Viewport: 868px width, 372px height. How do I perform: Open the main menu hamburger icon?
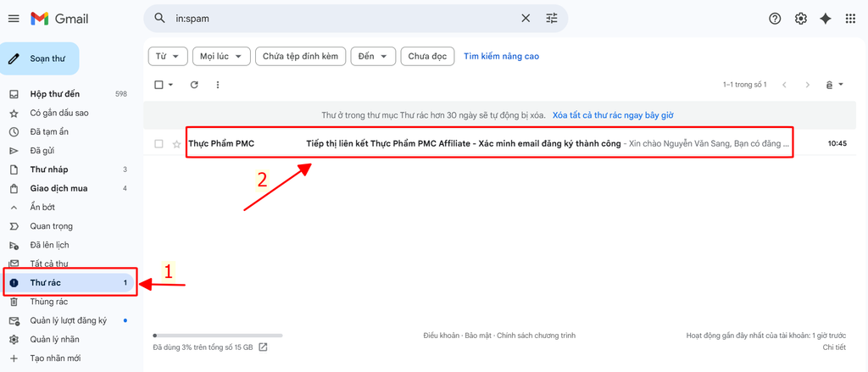14,19
